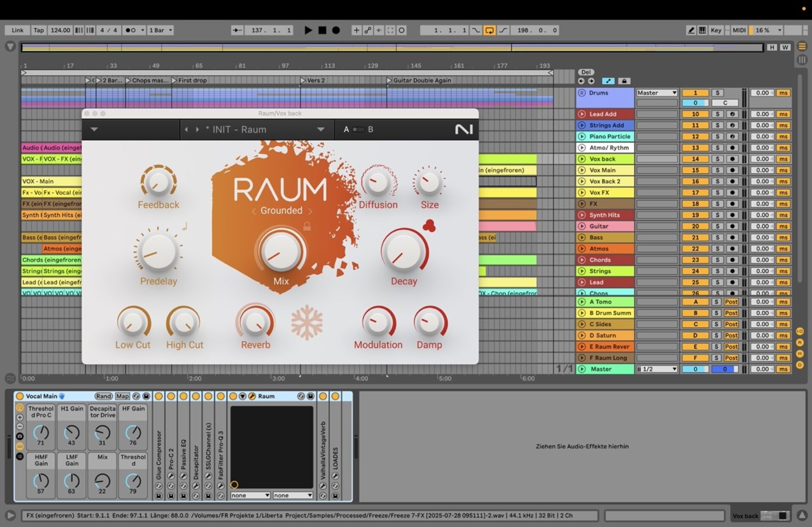Toggle the Draw Mode pencil icon
This screenshot has width=812, height=527.
[691, 30]
